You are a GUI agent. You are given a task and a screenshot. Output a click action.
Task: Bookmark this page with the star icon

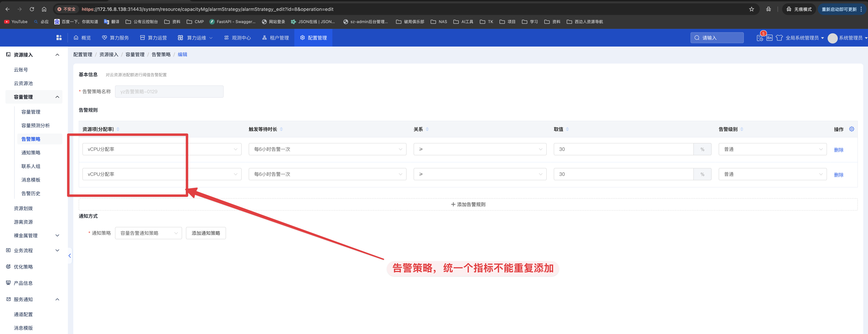[x=751, y=9]
